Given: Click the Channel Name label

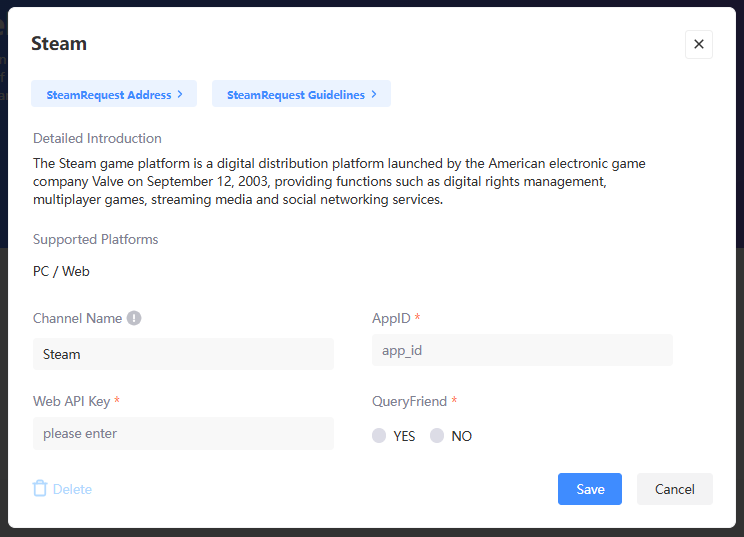Looking at the screenshot, I should click(77, 318).
